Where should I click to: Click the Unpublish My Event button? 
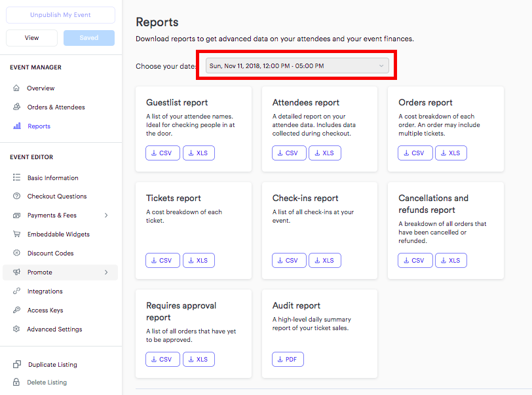(x=60, y=15)
